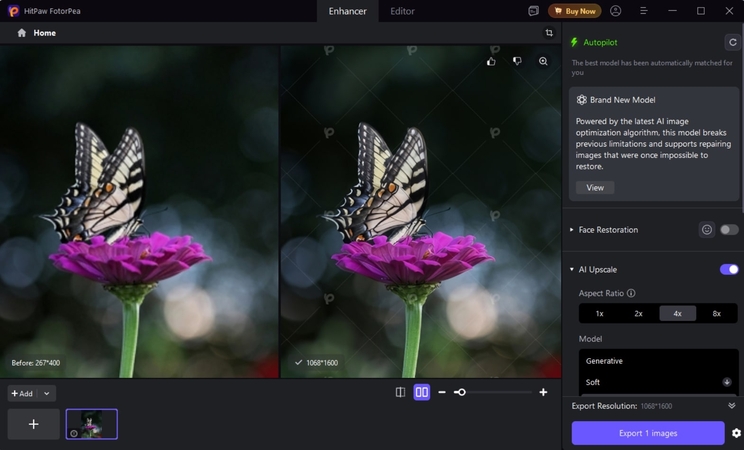Click the download icon beside Soft model
This screenshot has height=450, width=744.
coord(726,382)
